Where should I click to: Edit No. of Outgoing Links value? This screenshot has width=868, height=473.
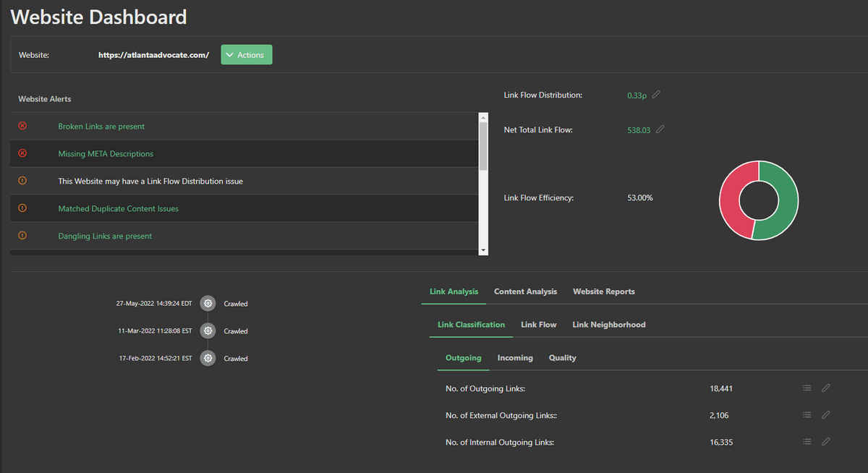825,388
